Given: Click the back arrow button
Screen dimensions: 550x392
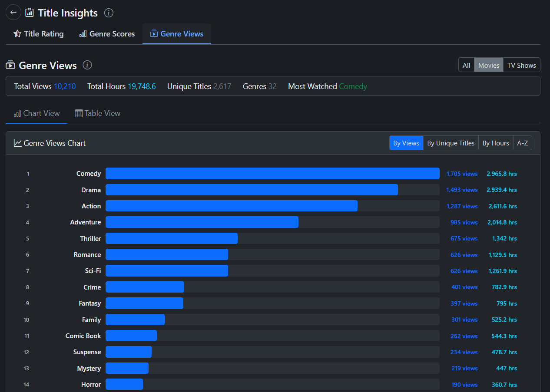Looking at the screenshot, I should pos(13,13).
